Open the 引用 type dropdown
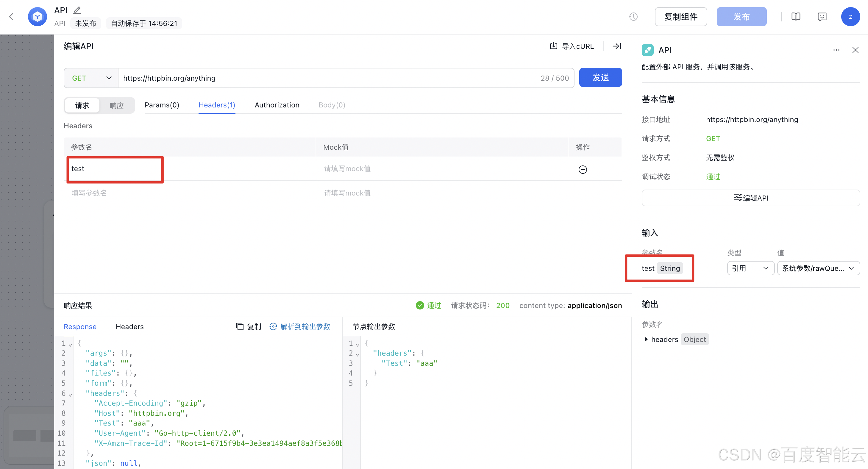Image resolution: width=868 pixels, height=469 pixels. coord(750,268)
